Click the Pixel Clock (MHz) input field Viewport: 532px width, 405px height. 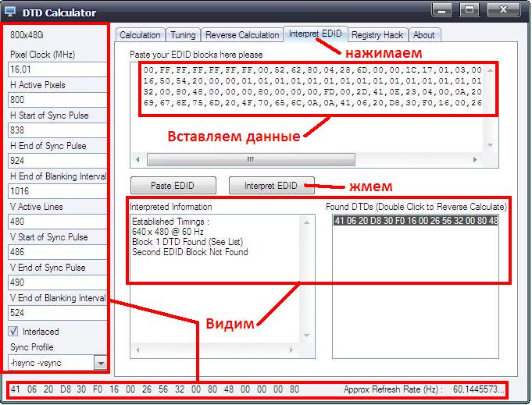point(57,69)
